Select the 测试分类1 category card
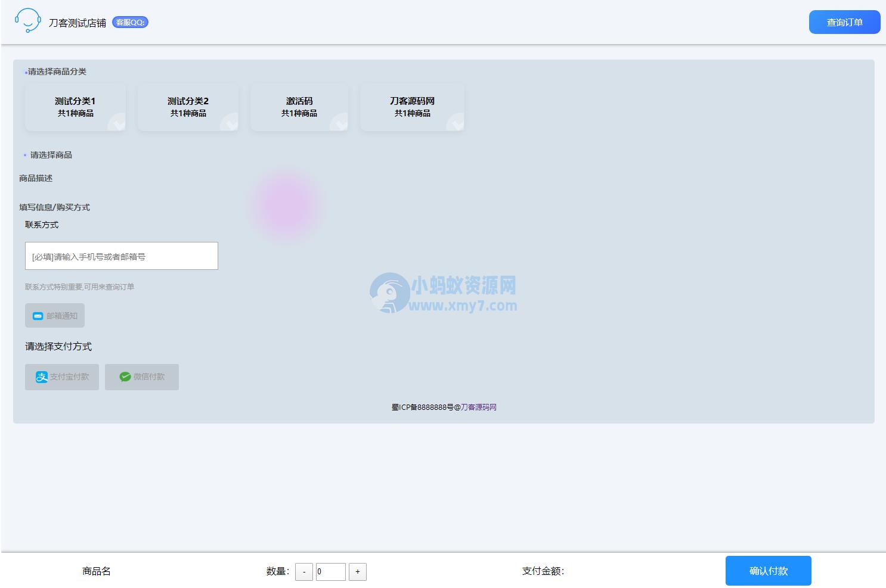Image resolution: width=886 pixels, height=588 pixels. click(75, 107)
